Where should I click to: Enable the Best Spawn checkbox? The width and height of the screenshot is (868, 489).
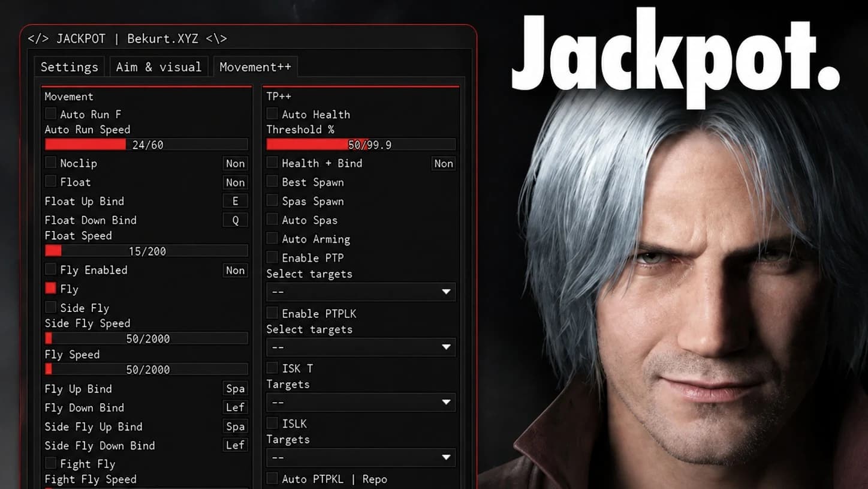point(272,182)
